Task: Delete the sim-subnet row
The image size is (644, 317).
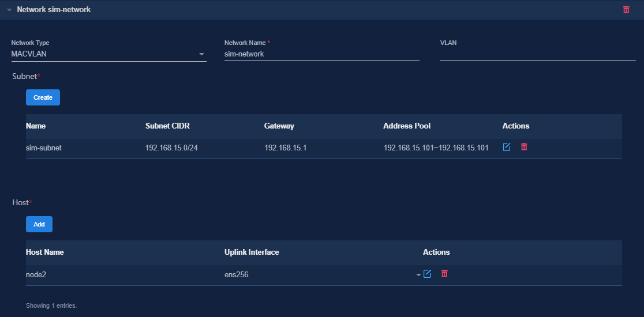Action: [523, 147]
